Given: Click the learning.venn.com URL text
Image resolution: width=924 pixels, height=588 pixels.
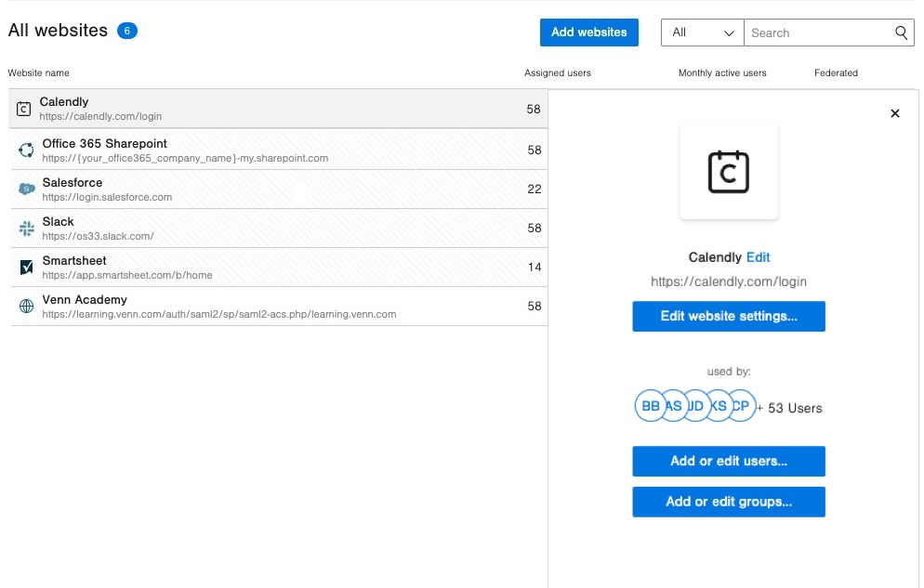Looking at the screenshot, I should [218, 314].
